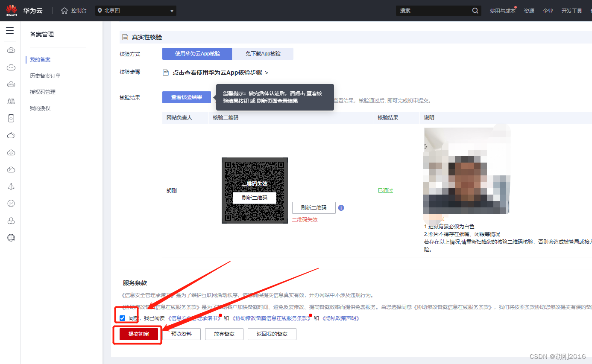Open the 控制台 console home
Image resolution: width=592 pixels, height=364 pixels.
pyautogui.click(x=74, y=11)
